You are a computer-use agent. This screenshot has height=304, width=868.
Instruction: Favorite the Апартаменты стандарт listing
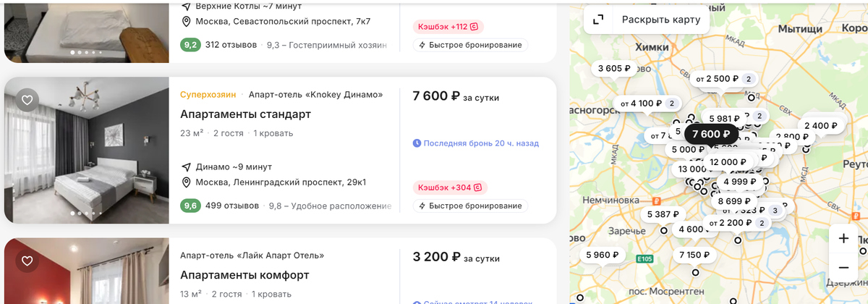[x=27, y=101]
